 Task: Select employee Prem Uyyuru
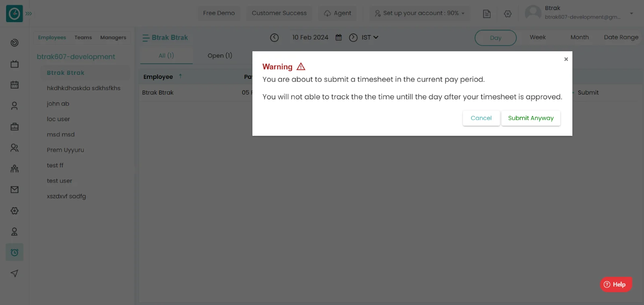[65, 150]
